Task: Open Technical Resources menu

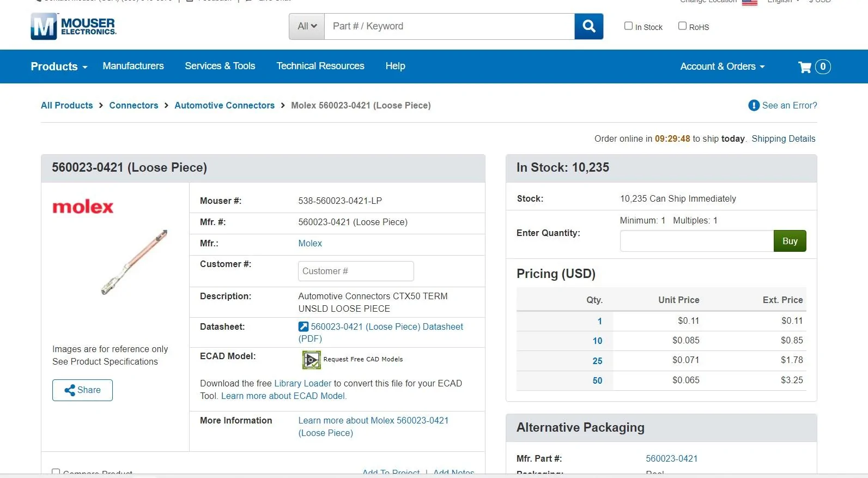Action: [320, 66]
